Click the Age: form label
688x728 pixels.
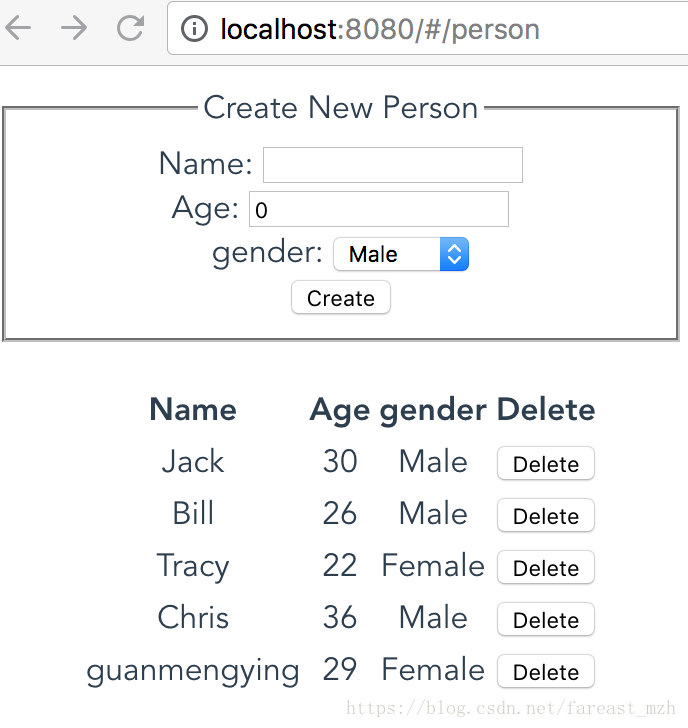click(205, 208)
